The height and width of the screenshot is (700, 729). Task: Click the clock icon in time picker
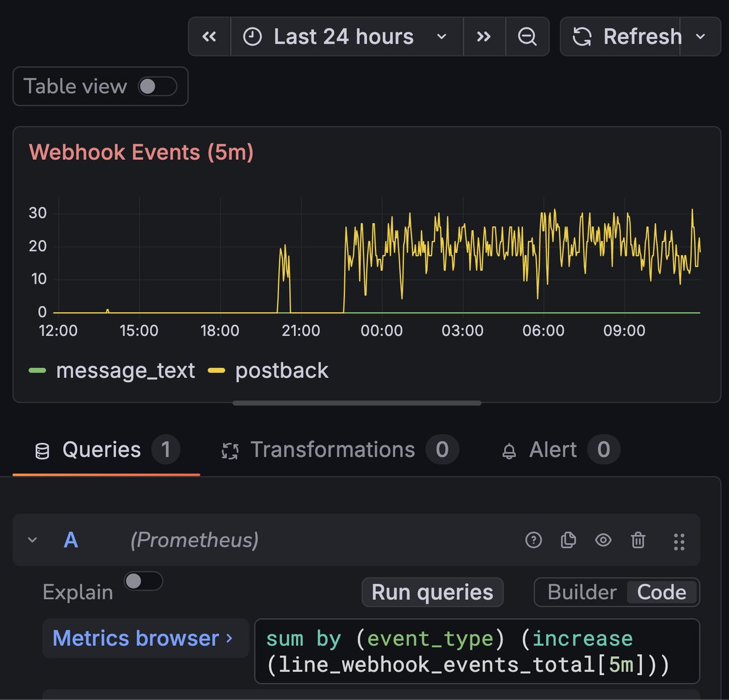252,37
